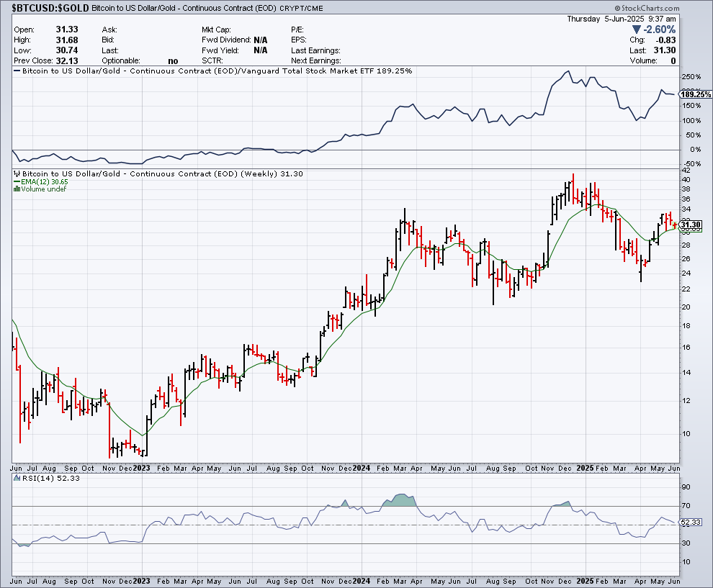Click the RSI(14) legend area icon
This screenshot has height=588, width=713.
click(x=17, y=478)
